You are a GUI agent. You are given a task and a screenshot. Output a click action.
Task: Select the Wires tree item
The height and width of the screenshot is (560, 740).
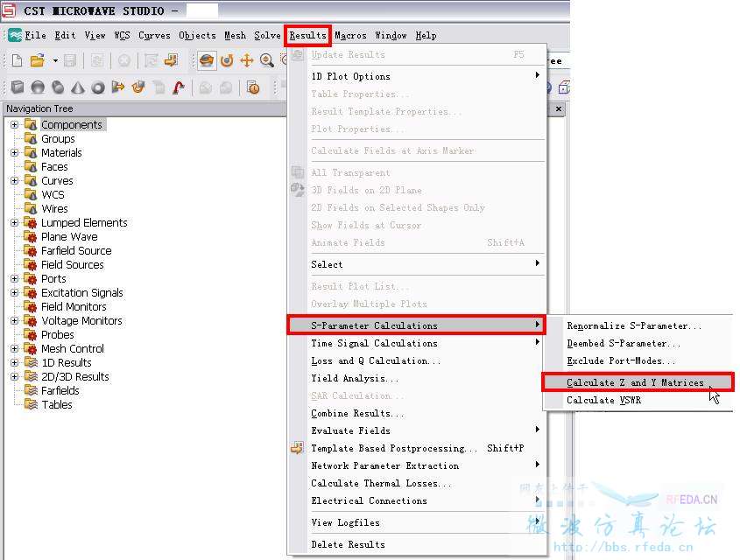pyautogui.click(x=54, y=208)
